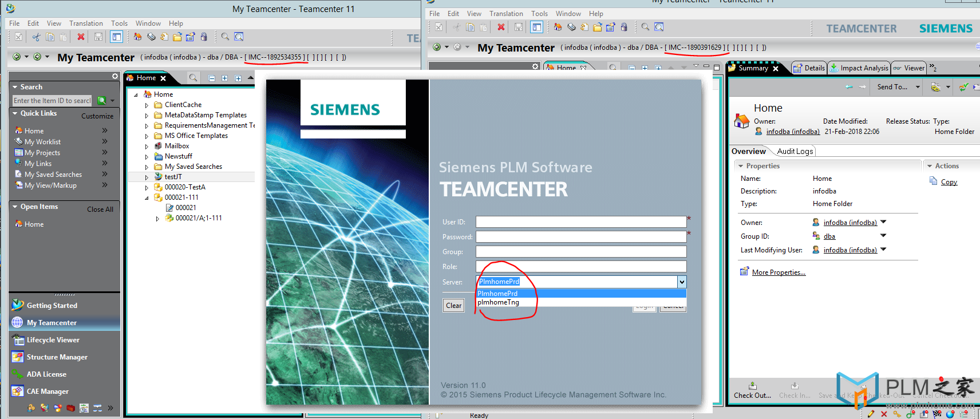Viewport: 980px width, 419px height.
Task: Toggle navigation pane icon in right window toolbar
Action: click(536, 27)
